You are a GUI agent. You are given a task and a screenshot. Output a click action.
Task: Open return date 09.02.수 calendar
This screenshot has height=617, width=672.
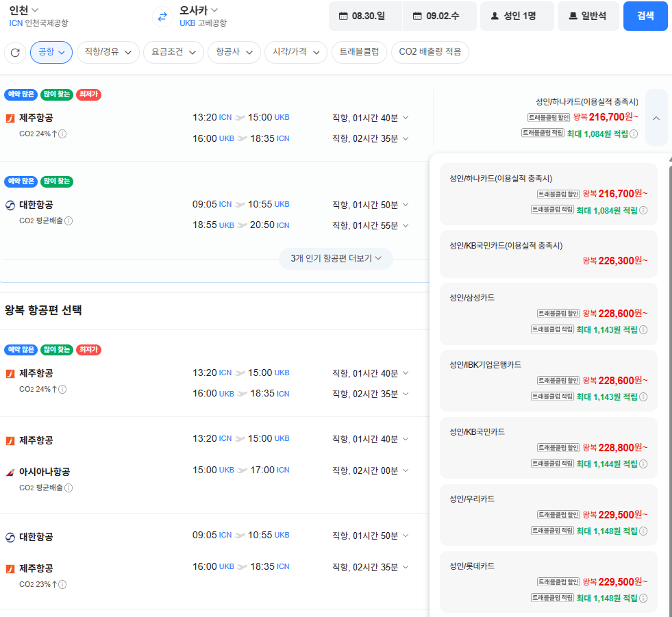440,16
